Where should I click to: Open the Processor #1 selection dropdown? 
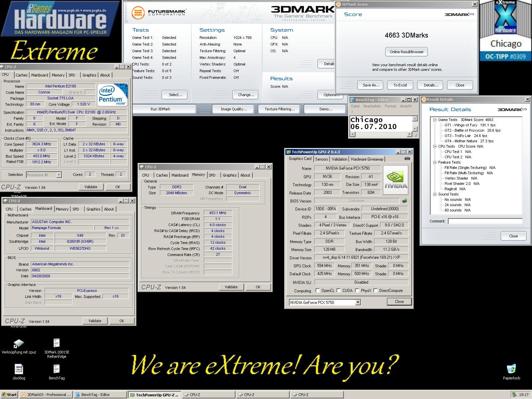[x=59, y=175]
